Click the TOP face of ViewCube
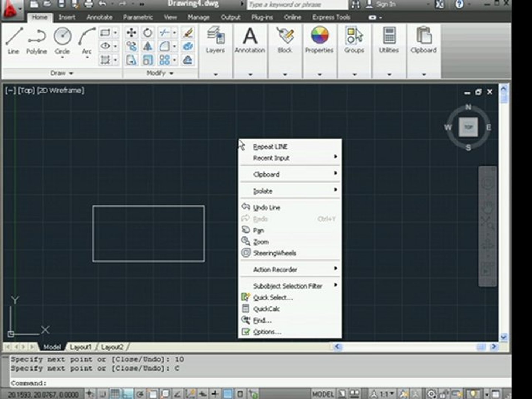The width and height of the screenshot is (532, 399). tap(468, 127)
